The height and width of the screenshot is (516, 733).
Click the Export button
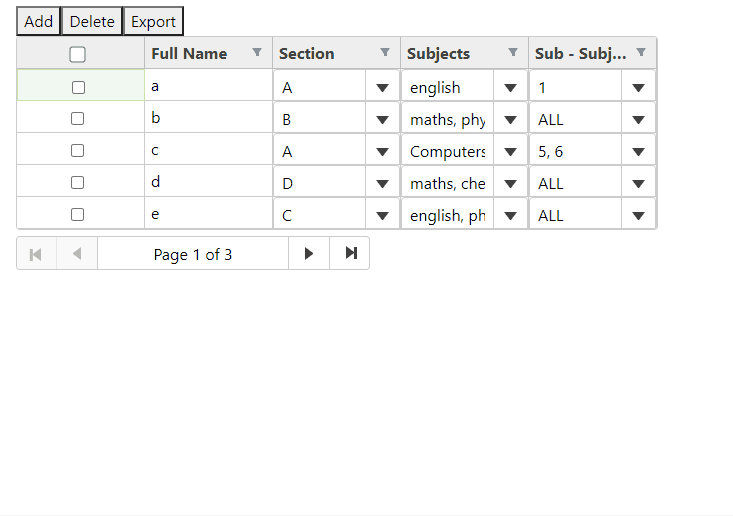pos(153,22)
